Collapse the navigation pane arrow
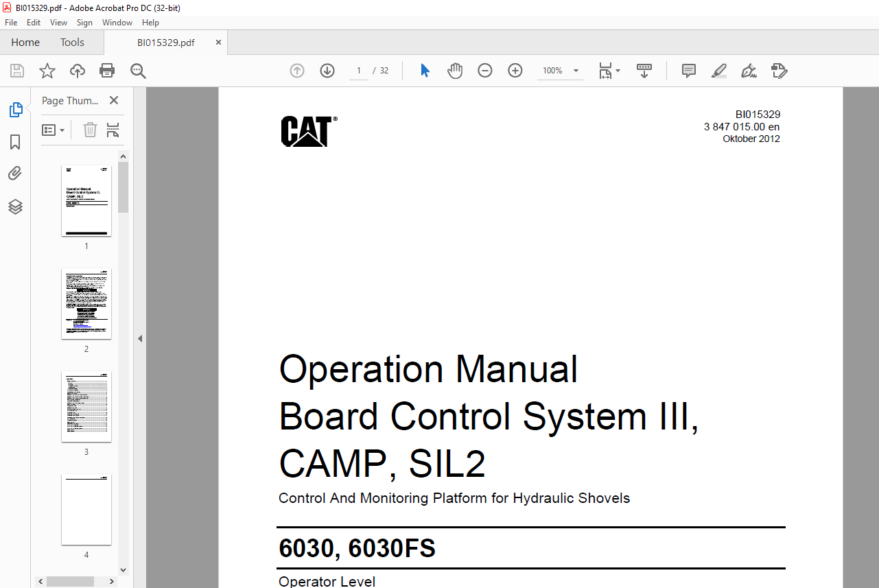 (140, 338)
